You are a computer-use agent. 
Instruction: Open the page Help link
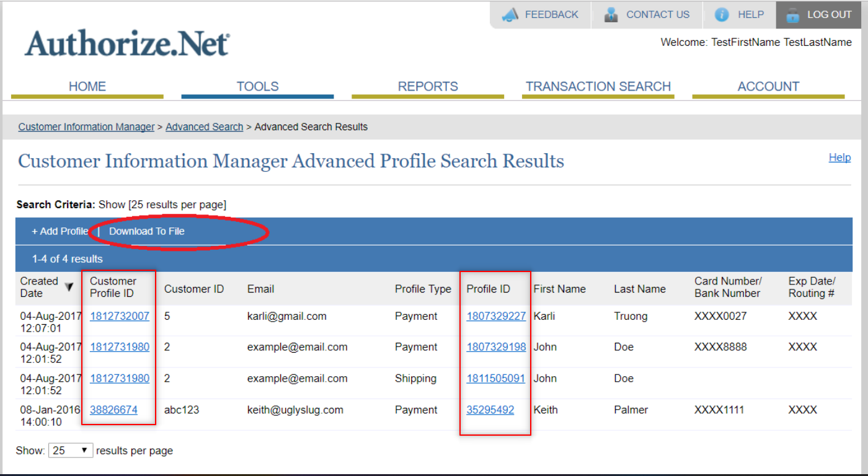point(839,157)
